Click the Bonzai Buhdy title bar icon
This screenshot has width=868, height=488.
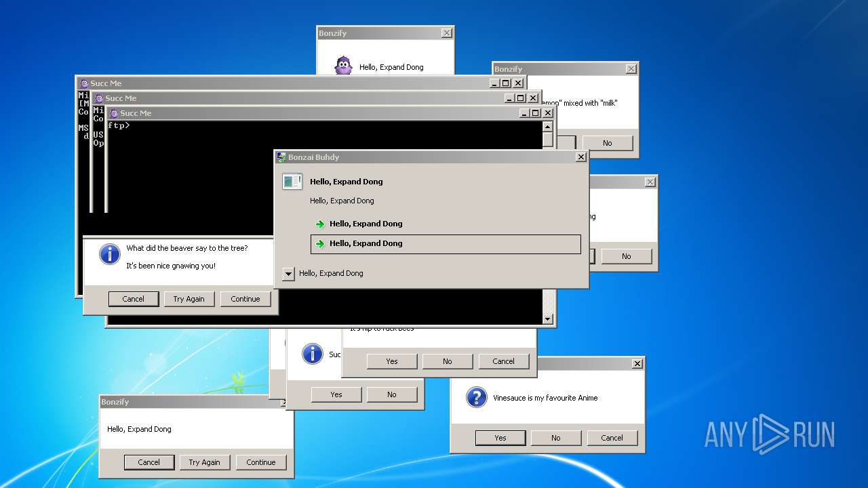pos(281,157)
